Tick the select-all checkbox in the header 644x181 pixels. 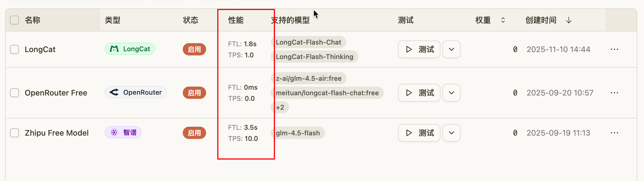point(14,20)
